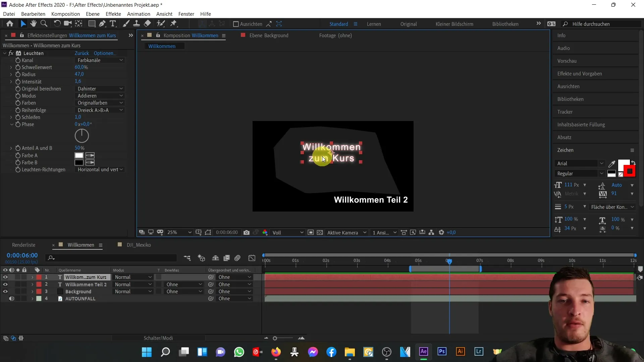Select the Clone Stamp tool
644x362 pixels.
tap(137, 24)
